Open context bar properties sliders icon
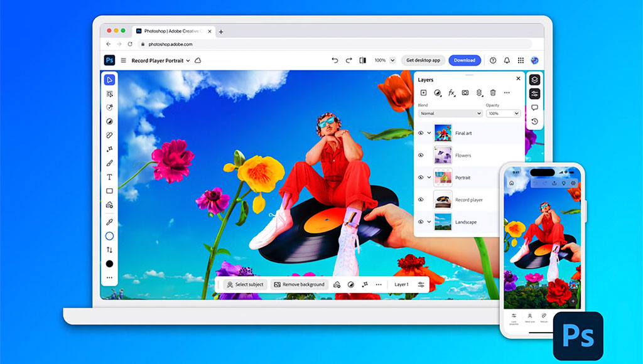This screenshot has width=643, height=364. point(421,284)
